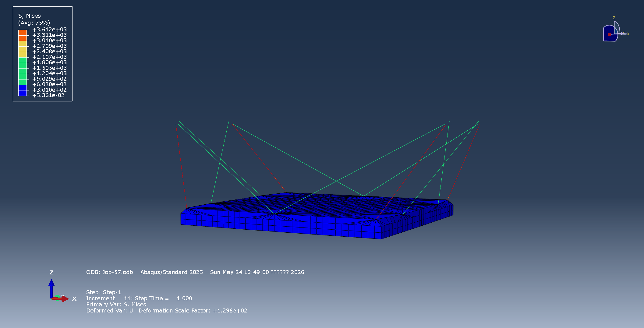Viewport: 644px width, 328px height.
Task: Click the Z label on the view compass
Action: [x=614, y=18]
